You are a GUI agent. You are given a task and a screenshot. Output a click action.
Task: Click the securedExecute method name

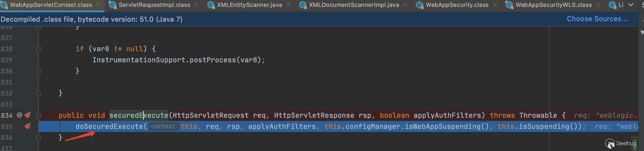pyautogui.click(x=139, y=115)
